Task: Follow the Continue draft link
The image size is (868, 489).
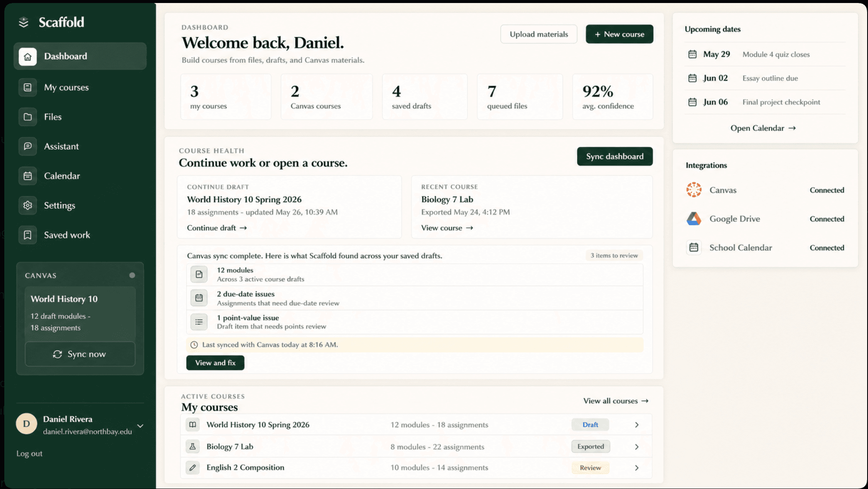Action: 217,228
